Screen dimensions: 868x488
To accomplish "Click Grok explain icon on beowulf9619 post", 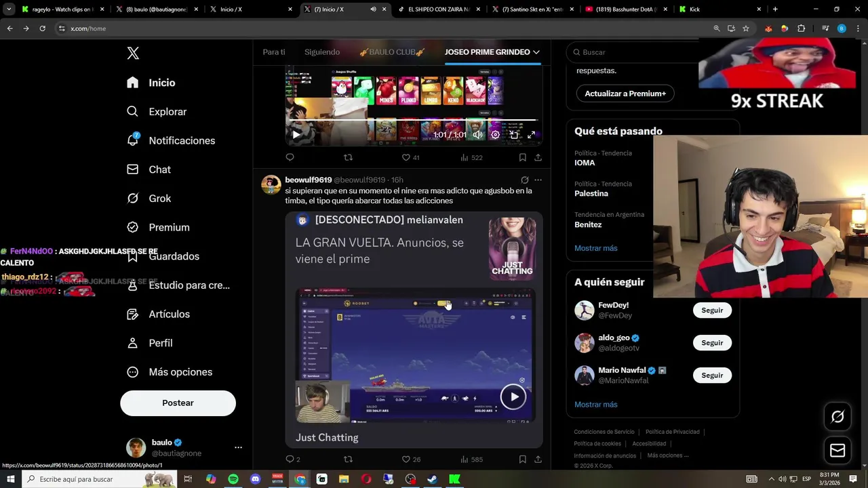I will [x=524, y=180].
